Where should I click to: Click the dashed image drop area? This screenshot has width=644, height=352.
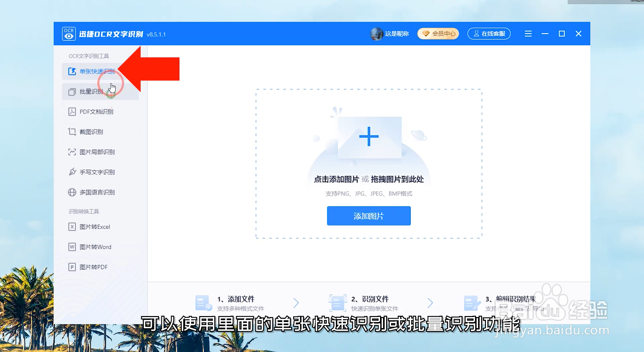point(369,164)
